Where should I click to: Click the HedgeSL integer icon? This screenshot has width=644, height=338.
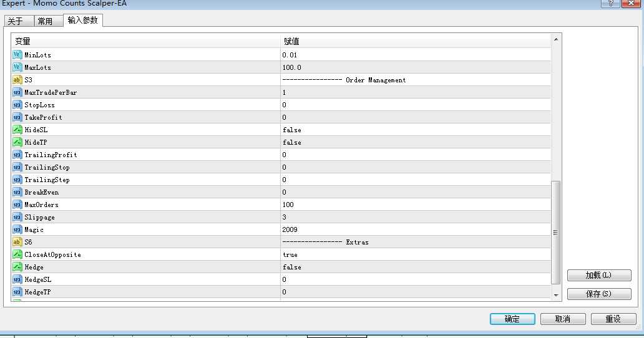point(17,279)
